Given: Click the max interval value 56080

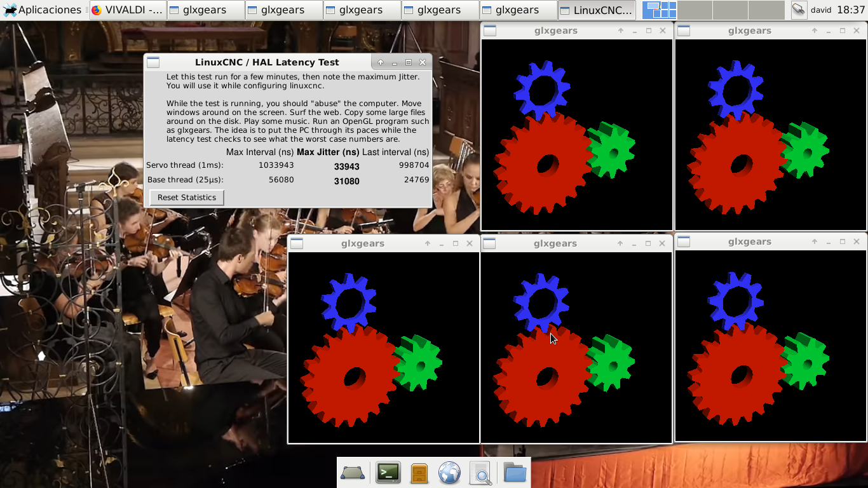Looking at the screenshot, I should click(281, 180).
